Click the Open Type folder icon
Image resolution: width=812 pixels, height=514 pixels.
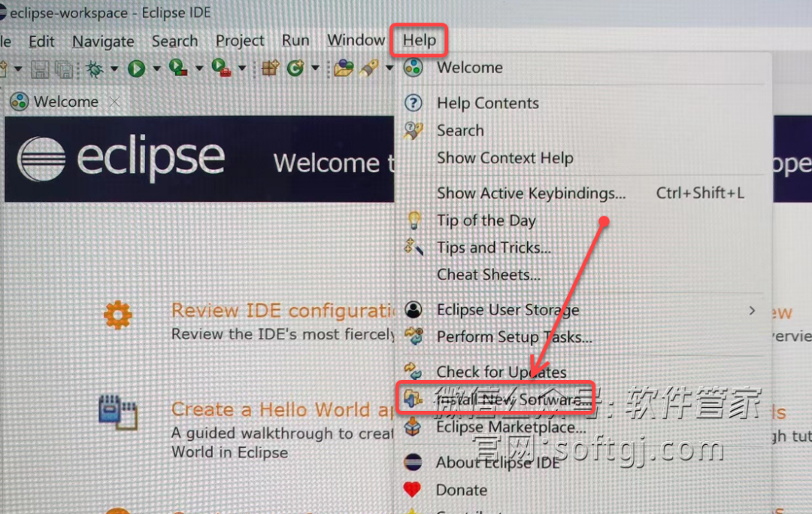click(x=344, y=68)
